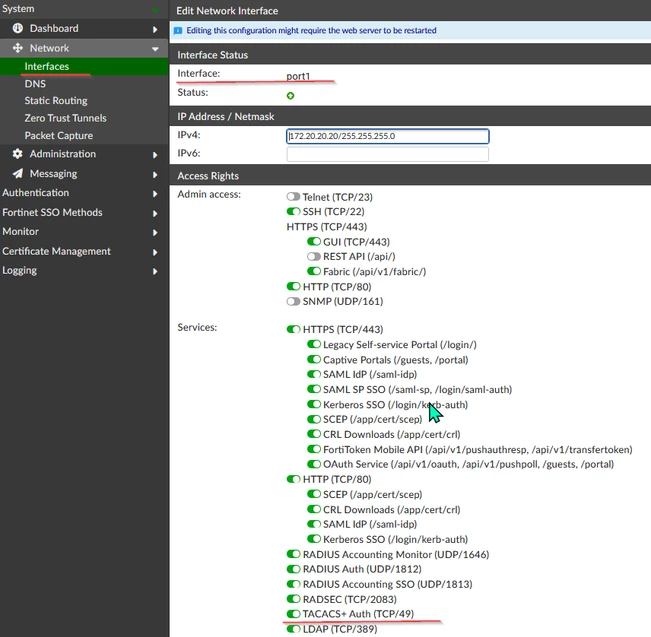Toggle SAML SP SSO service switch
Screen dimensions: 651x637
tap(314, 389)
